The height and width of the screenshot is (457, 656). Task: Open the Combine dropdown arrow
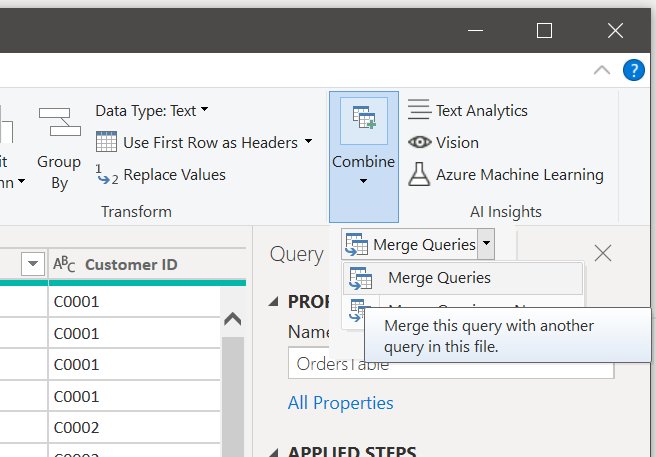[x=363, y=181]
